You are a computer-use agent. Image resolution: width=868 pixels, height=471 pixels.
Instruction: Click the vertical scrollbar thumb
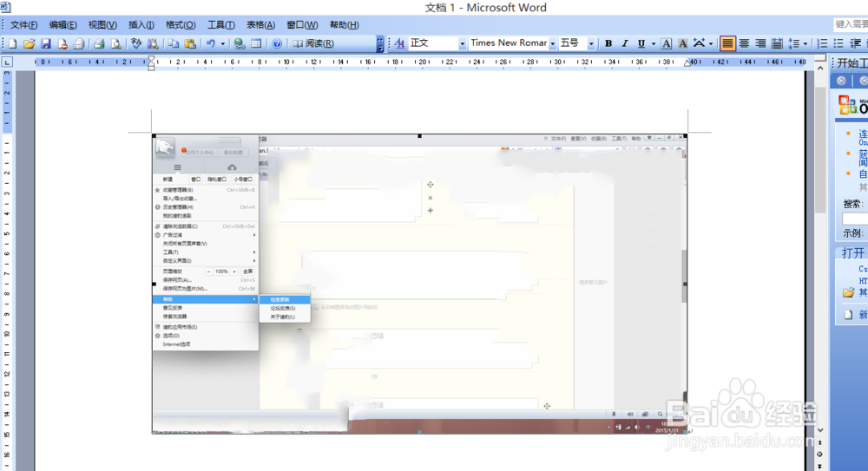pyautogui.click(x=820, y=149)
